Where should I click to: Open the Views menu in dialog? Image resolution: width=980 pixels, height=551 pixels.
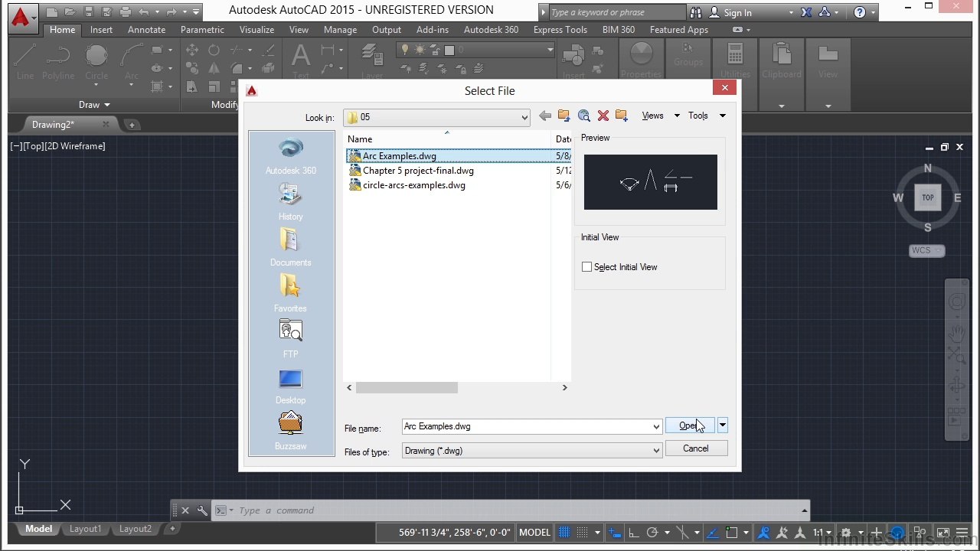[x=661, y=116]
